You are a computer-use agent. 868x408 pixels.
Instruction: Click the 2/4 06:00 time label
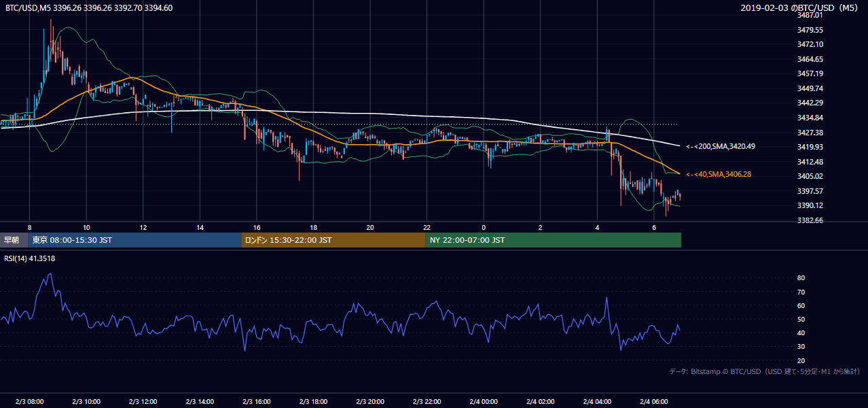click(653, 401)
